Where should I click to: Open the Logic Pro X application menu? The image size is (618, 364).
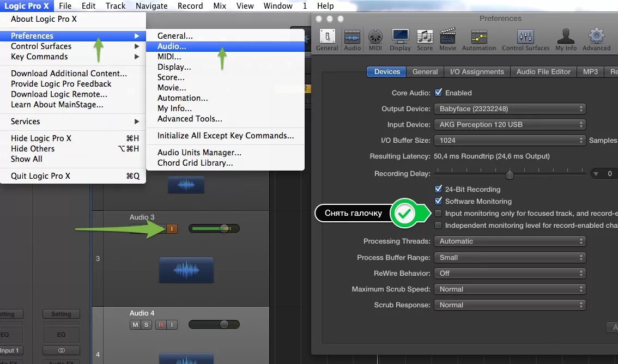[x=26, y=6]
